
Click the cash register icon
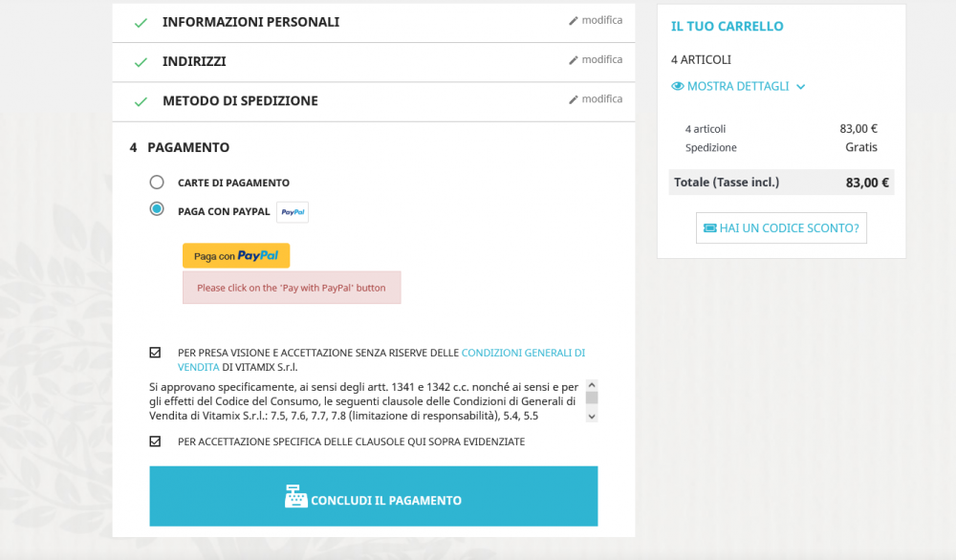pyautogui.click(x=296, y=497)
